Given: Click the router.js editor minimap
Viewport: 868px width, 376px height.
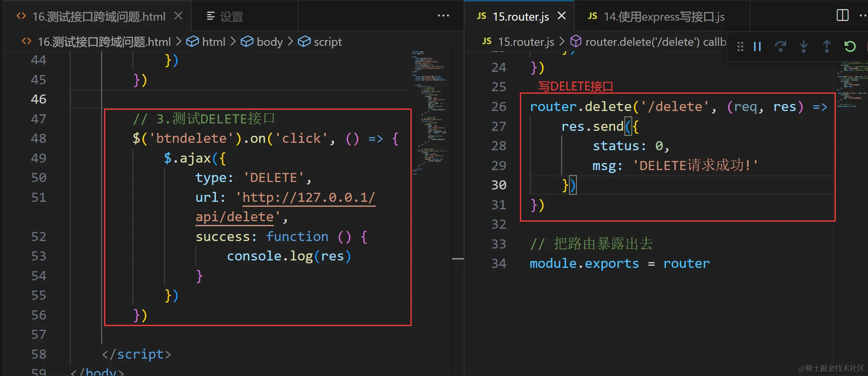Looking at the screenshot, I should (852, 85).
